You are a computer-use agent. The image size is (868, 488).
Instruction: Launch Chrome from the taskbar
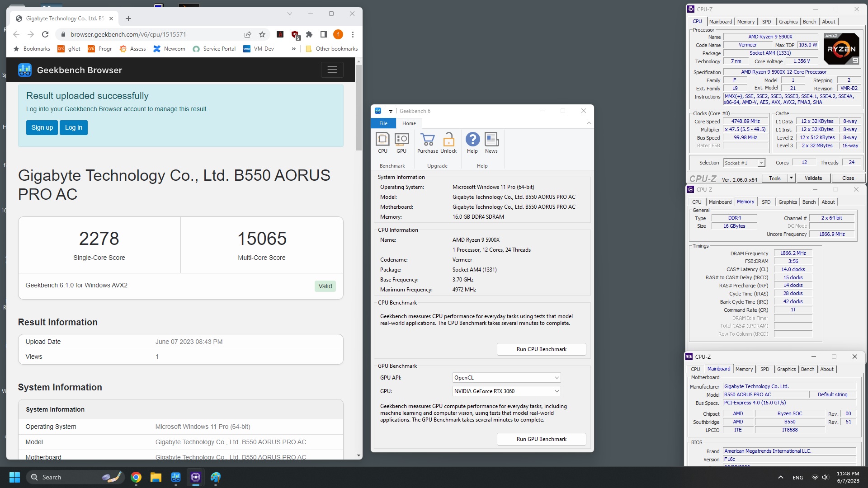coord(136,477)
